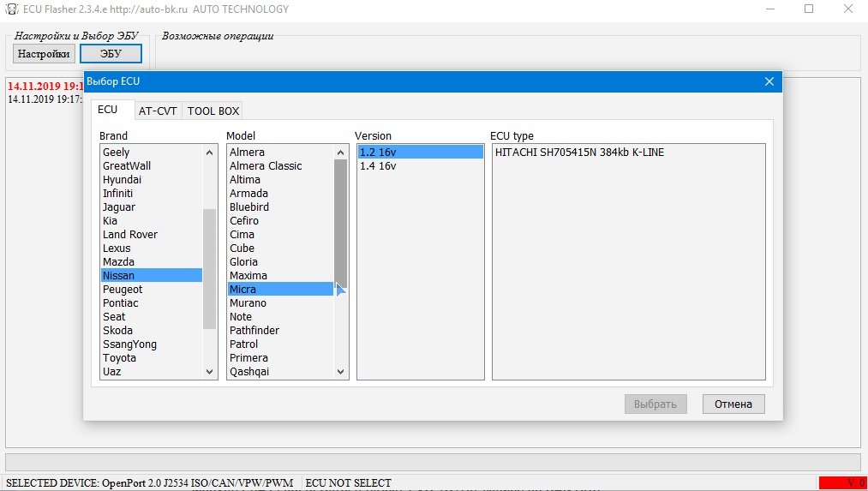Select Infiniti in the Brand list

tap(151, 193)
